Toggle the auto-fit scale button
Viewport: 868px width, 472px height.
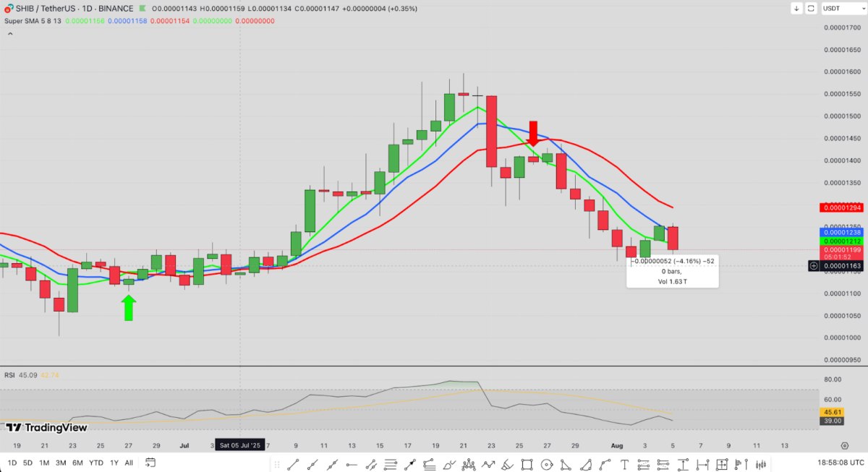[x=811, y=9]
